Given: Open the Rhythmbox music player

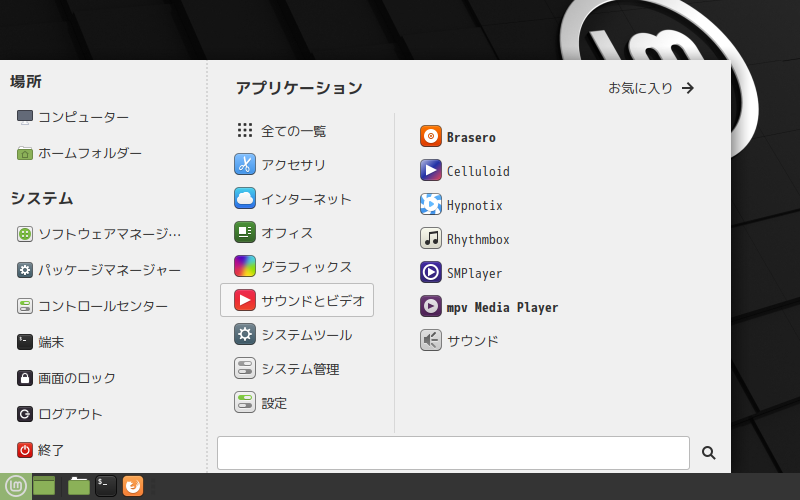Looking at the screenshot, I should (465, 239).
